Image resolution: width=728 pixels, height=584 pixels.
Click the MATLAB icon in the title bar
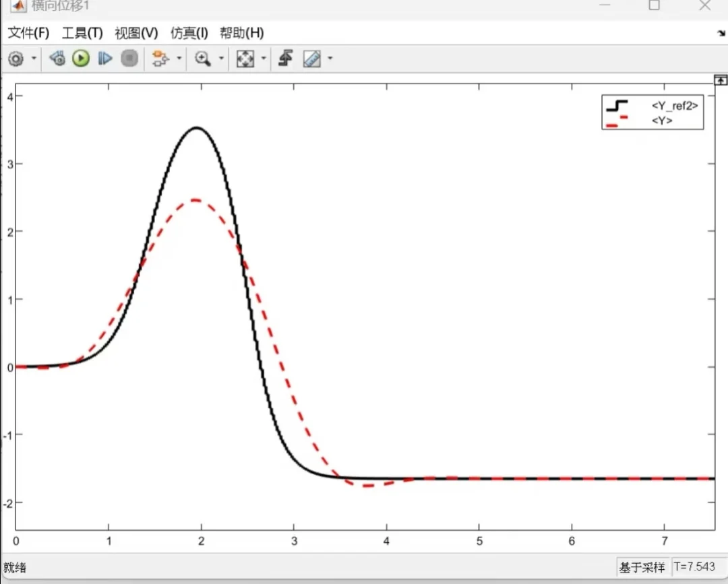coord(19,5)
